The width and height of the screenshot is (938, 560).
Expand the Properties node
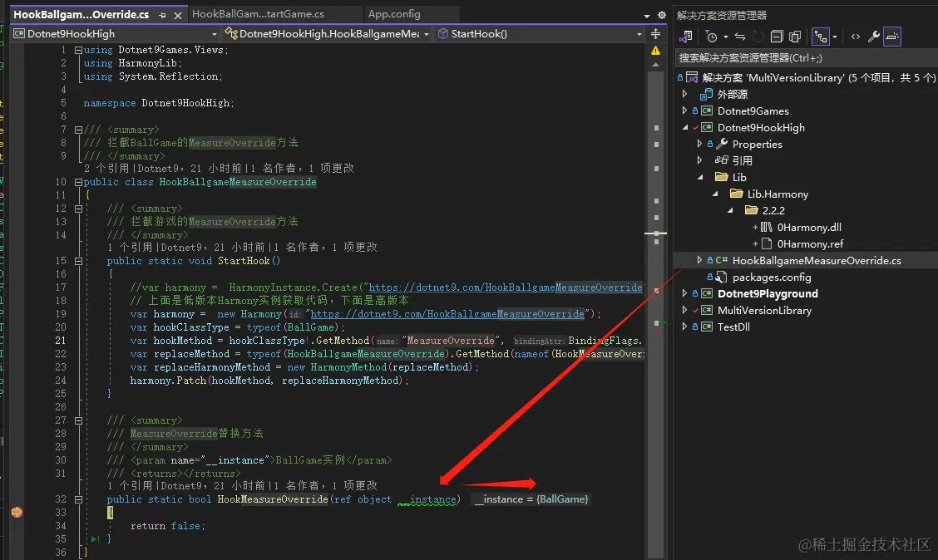pos(699,144)
